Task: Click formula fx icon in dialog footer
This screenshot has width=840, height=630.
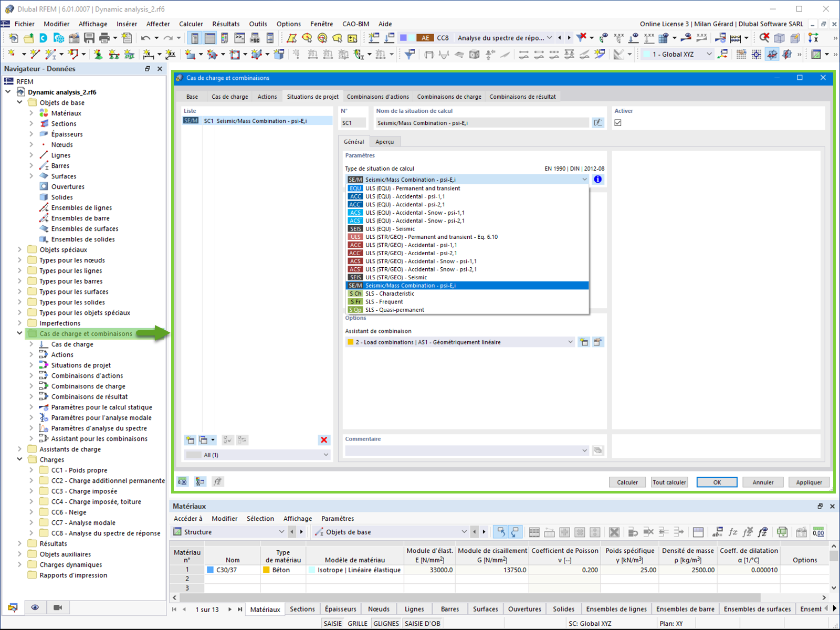Action: tap(218, 482)
